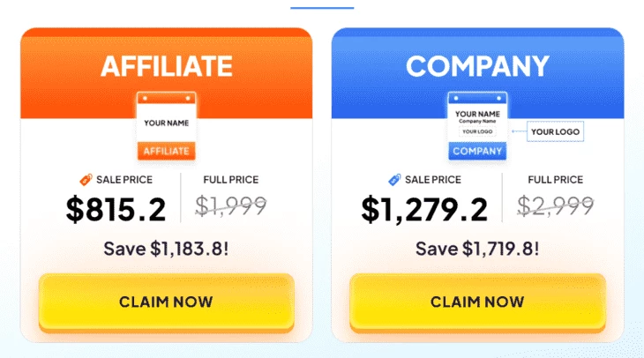The width and height of the screenshot is (644, 358).
Task: Click Claim Now on the Company plan
Action: tap(477, 302)
